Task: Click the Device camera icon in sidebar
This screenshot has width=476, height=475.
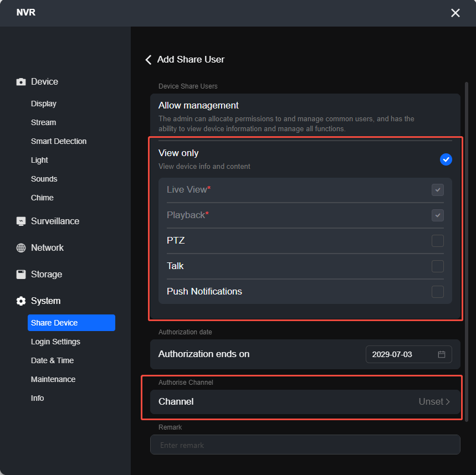Action: click(21, 82)
